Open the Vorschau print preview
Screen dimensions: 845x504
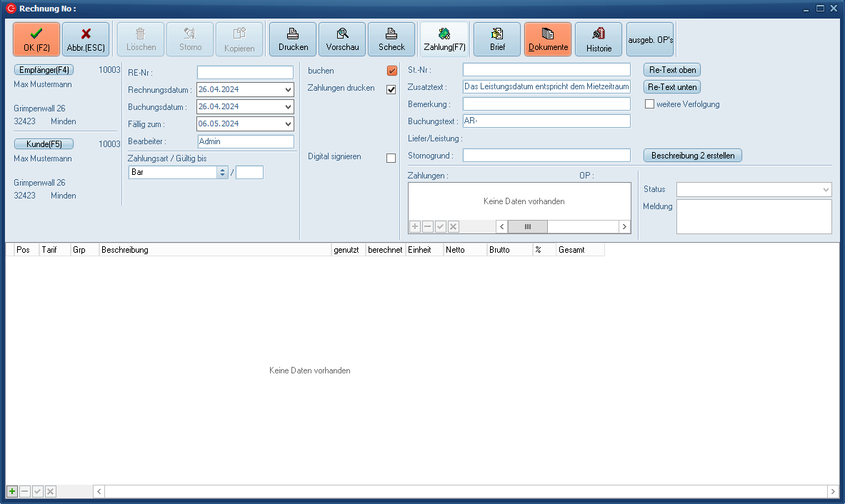(342, 39)
